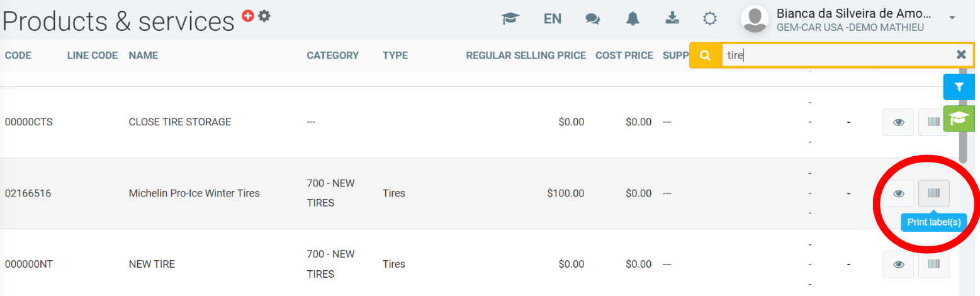Viewport: 980px width, 296px height.
Task: Open the gear settings beside Products title
Action: [264, 16]
